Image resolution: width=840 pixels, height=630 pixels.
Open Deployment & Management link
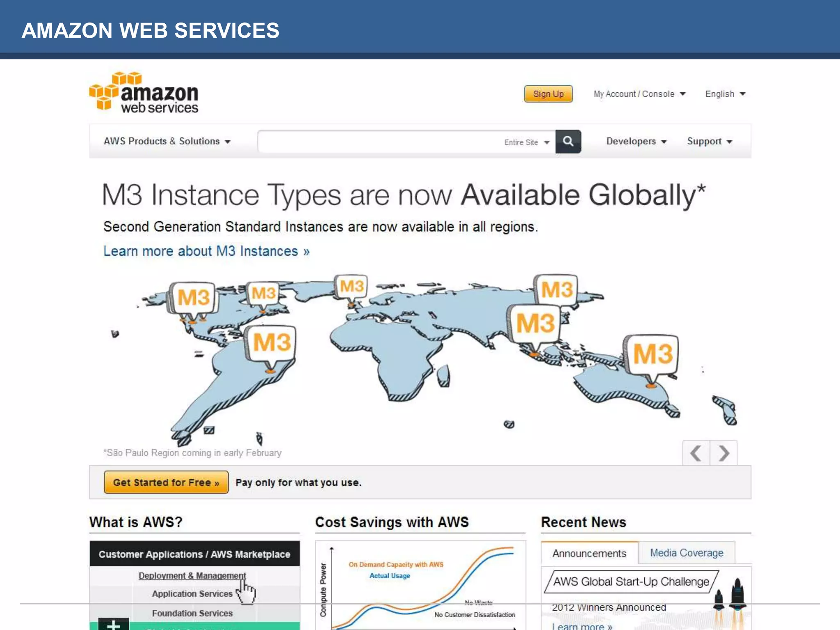coord(192,575)
